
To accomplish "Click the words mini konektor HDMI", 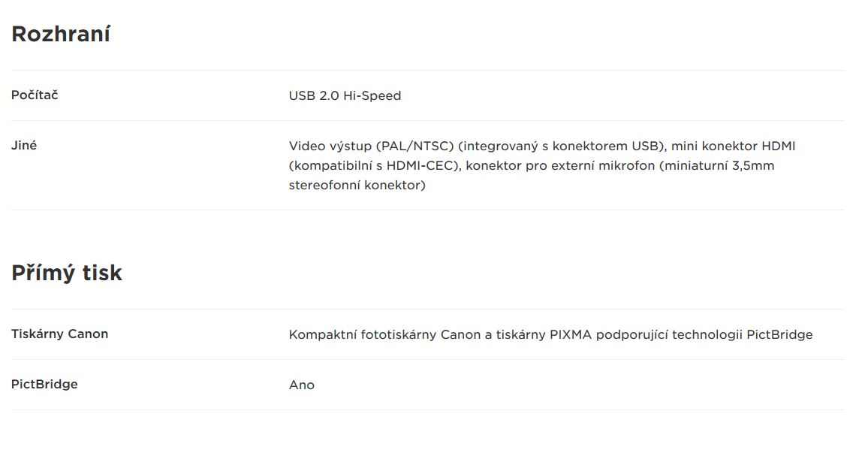I will point(733,146).
